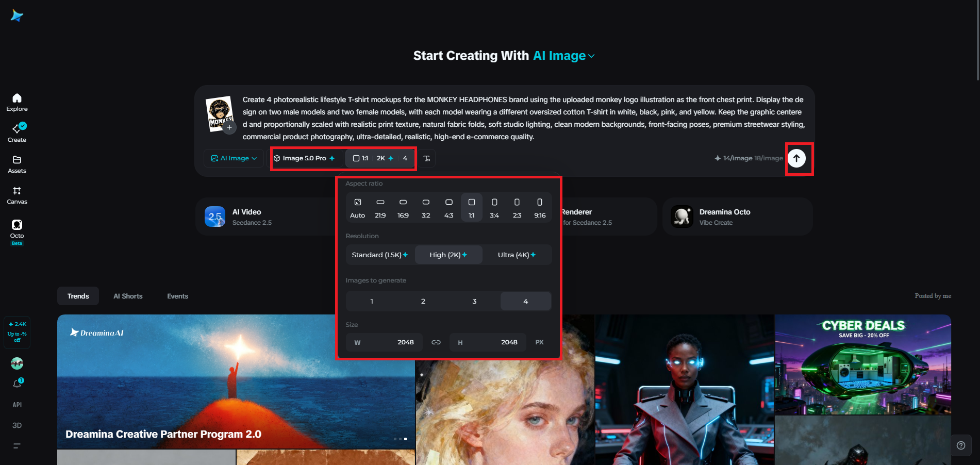Set images to generate to 1

tap(372, 301)
